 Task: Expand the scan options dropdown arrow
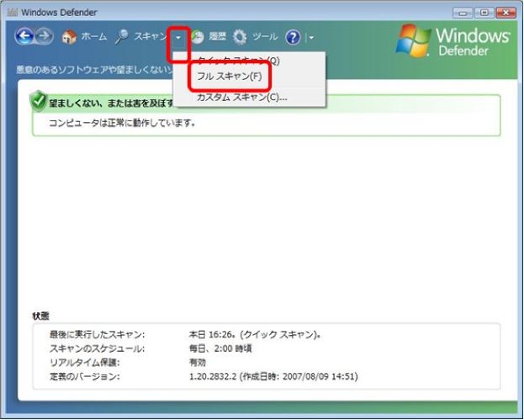pyautogui.click(x=178, y=38)
